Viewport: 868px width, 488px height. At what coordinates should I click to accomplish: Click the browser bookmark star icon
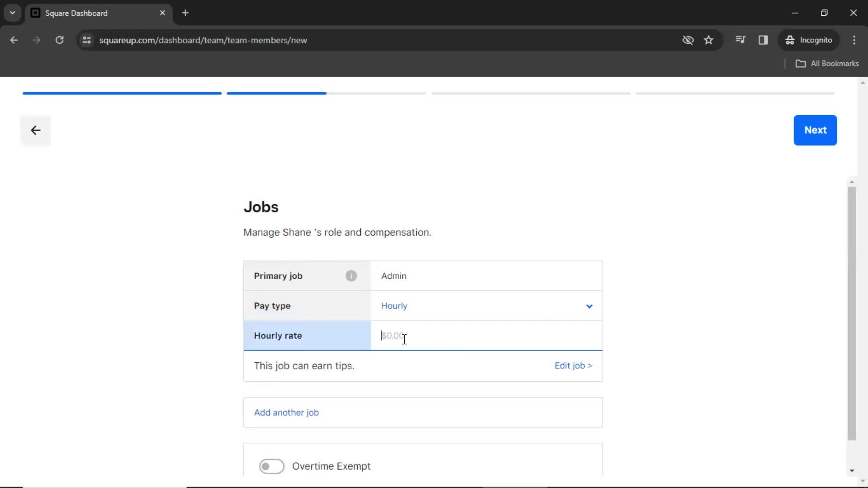[x=709, y=40]
